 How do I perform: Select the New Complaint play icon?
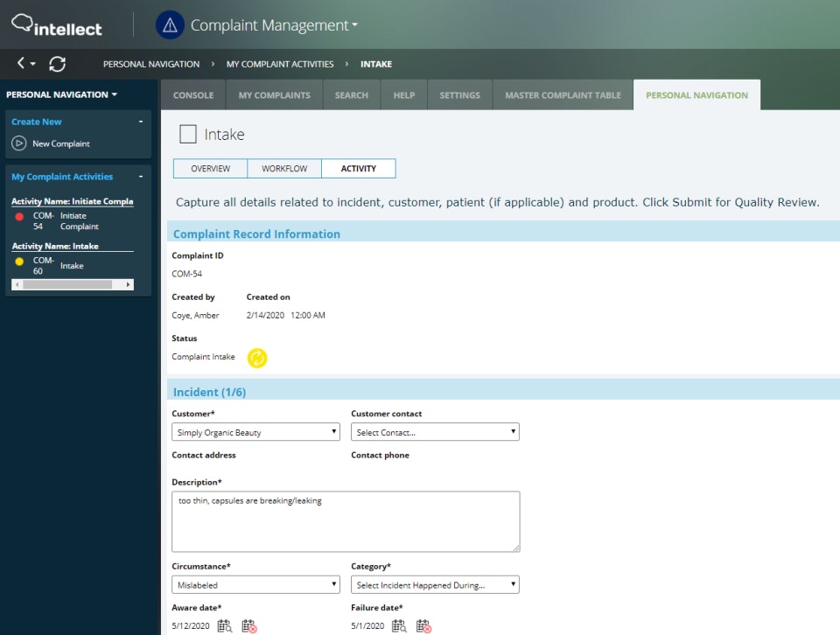click(x=21, y=143)
